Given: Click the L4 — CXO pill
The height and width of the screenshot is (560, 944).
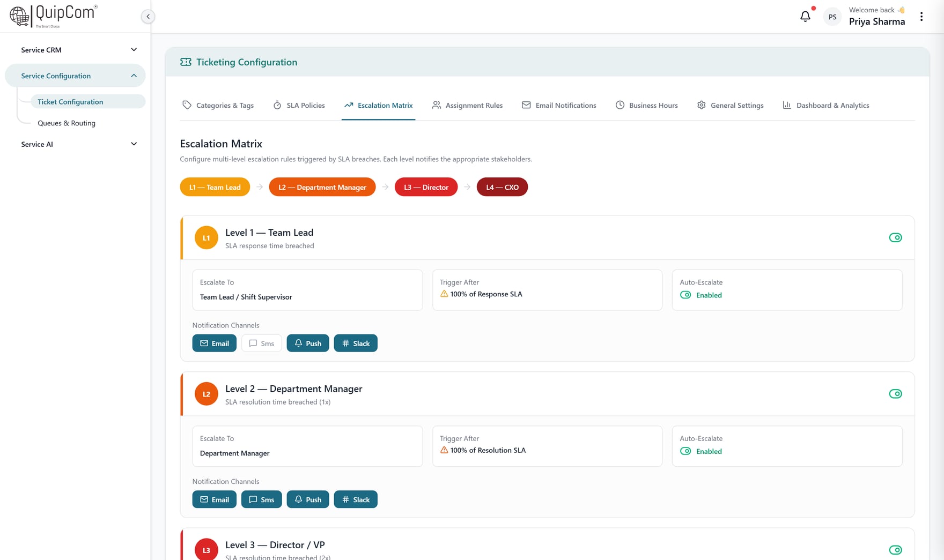Looking at the screenshot, I should 502,187.
